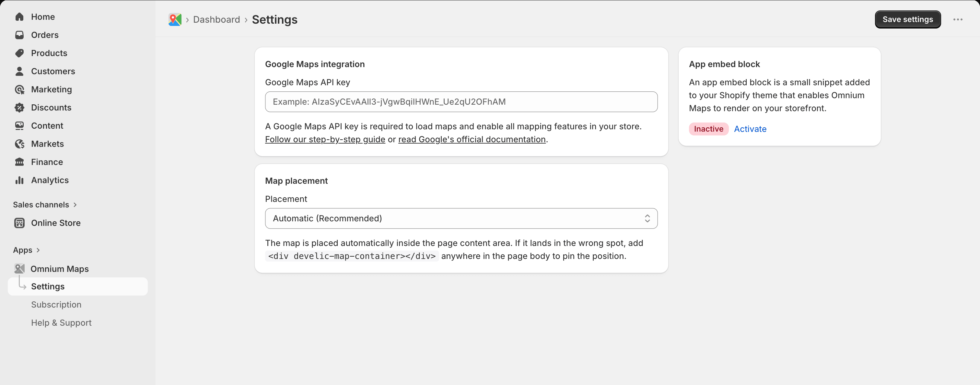
Task: Select the Discounts icon
Action: [19, 108]
